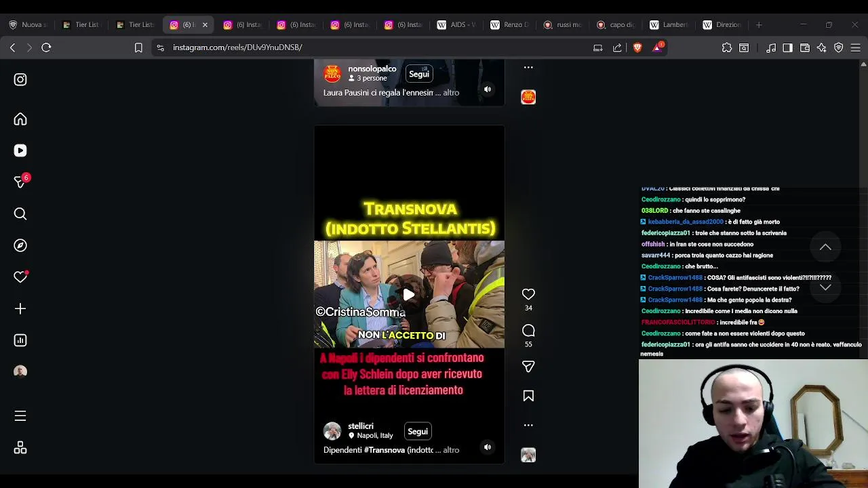This screenshot has width=868, height=488.
Task: Go to the previous reel with up chevron
Action: (825, 247)
